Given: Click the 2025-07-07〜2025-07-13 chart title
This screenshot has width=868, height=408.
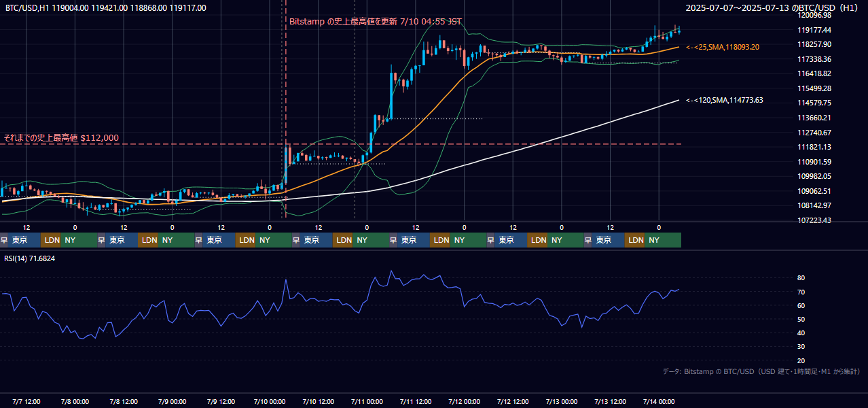Looking at the screenshot, I should point(772,8).
